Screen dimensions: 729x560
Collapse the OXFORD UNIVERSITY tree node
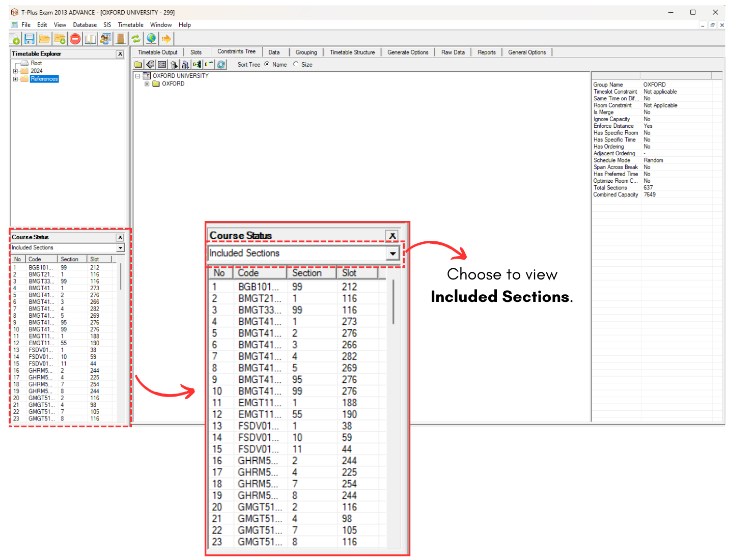[x=137, y=76]
